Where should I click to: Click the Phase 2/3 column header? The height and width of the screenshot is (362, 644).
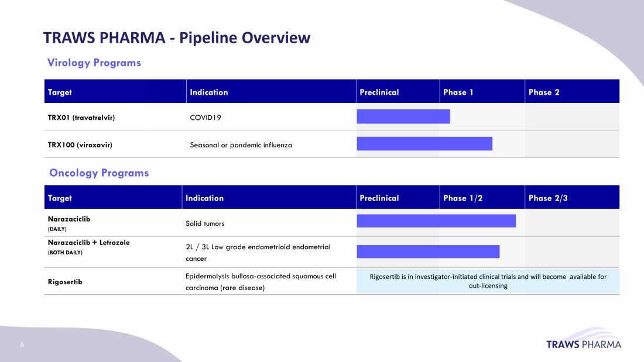(548, 198)
